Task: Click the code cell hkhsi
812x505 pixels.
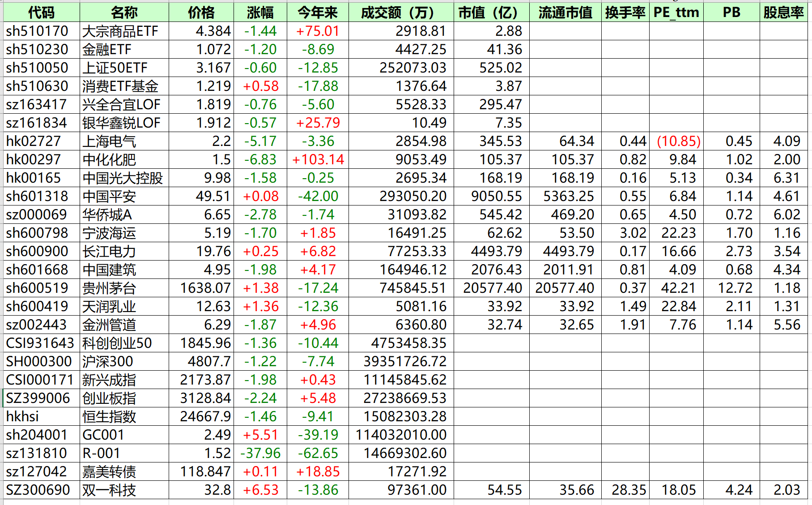Action: click(x=42, y=416)
